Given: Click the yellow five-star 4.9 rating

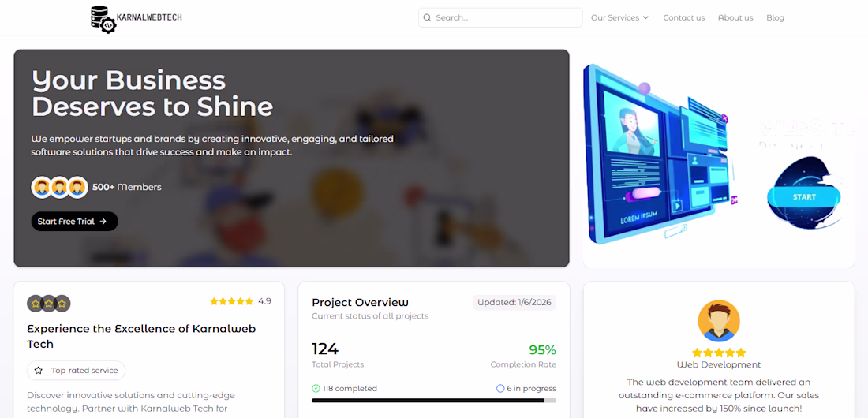Looking at the screenshot, I should click(240, 301).
